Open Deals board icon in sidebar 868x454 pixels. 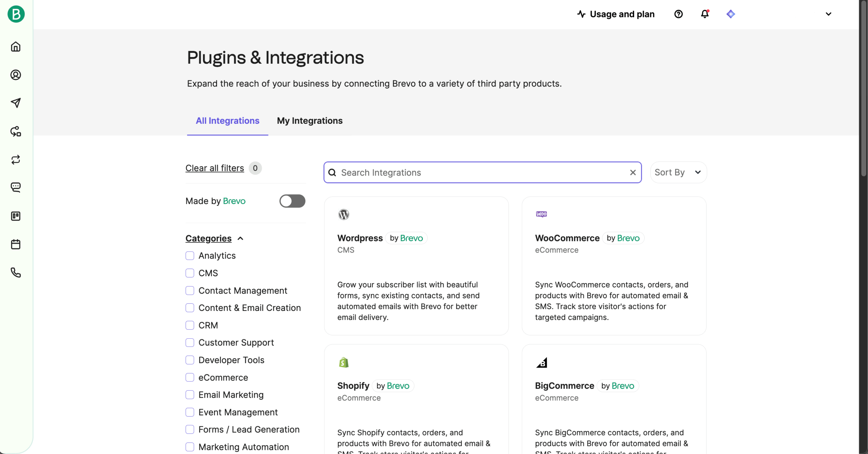tap(16, 216)
